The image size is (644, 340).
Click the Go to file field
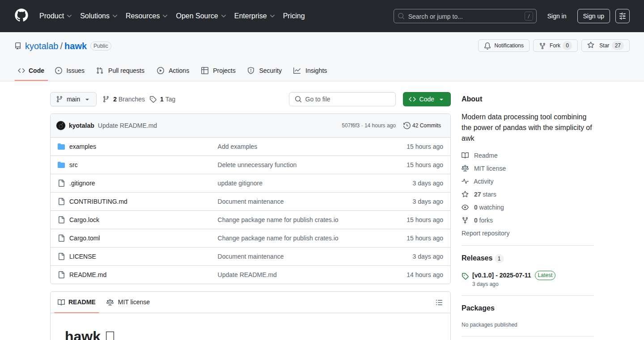click(x=343, y=99)
